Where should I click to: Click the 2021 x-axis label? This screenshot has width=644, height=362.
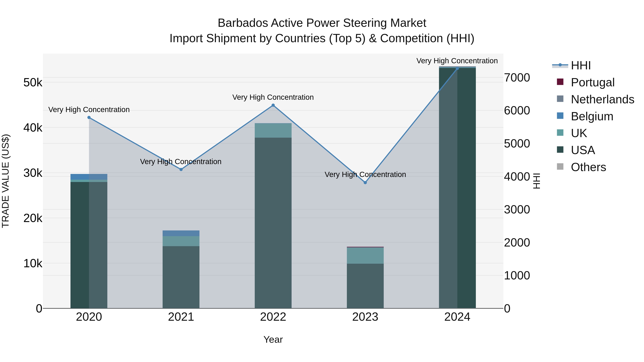pyautogui.click(x=181, y=317)
